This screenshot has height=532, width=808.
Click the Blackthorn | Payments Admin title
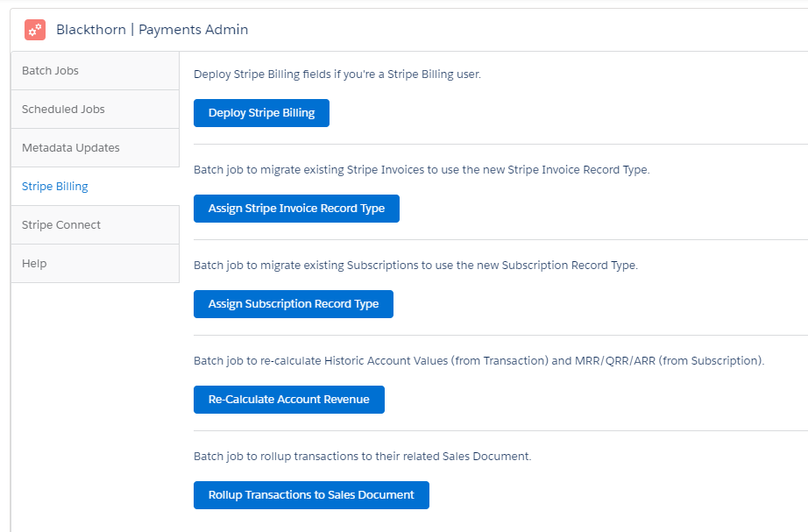(x=152, y=30)
